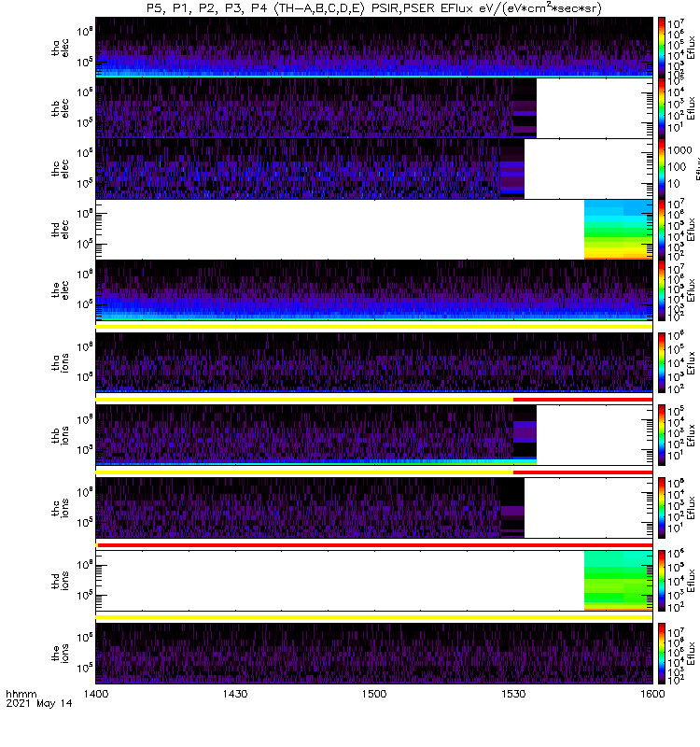The width and height of the screenshot is (700, 747).
Task: Click the red segment of bar above thc ions
Action: (x=582, y=472)
